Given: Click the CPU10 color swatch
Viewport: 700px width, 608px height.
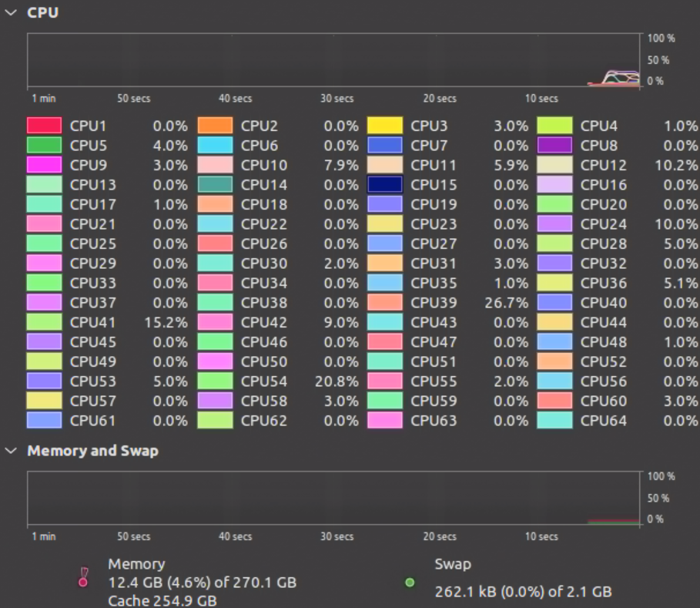Looking at the screenshot, I should (215, 165).
